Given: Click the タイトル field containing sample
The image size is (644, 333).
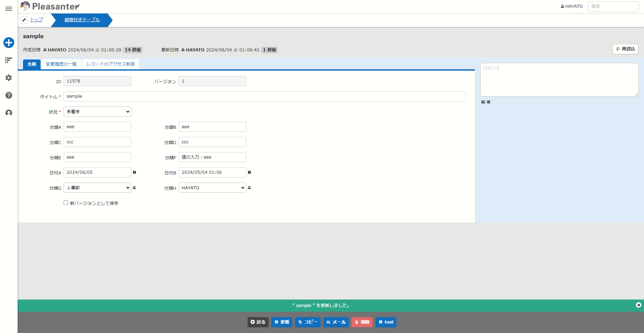Looking at the screenshot, I should coord(265,96).
